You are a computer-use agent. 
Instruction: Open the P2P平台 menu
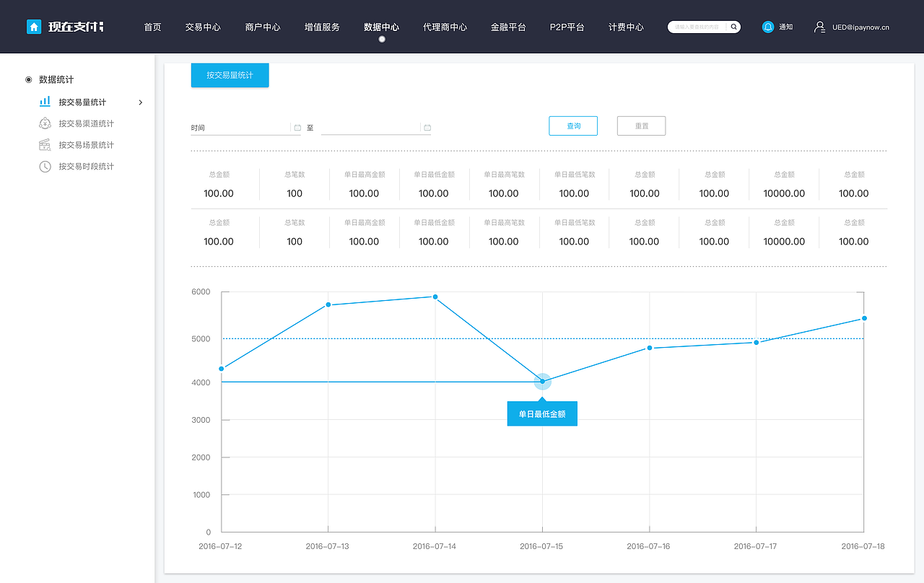point(567,27)
